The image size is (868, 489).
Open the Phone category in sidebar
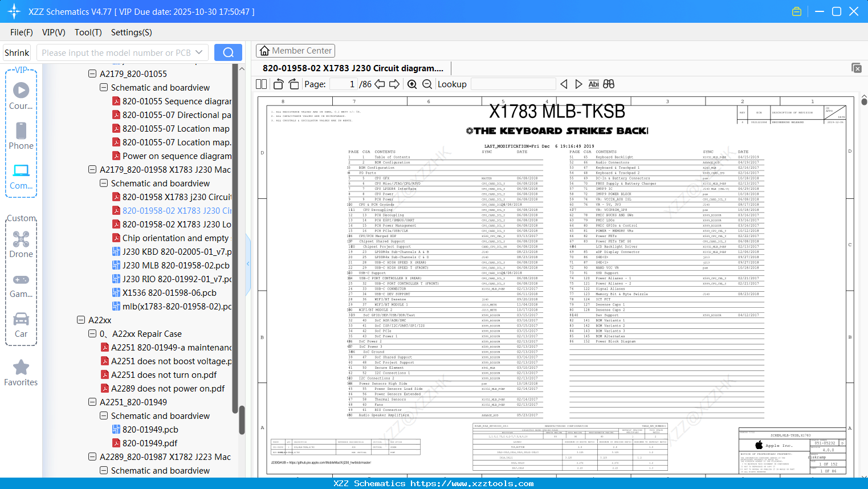coord(21,136)
